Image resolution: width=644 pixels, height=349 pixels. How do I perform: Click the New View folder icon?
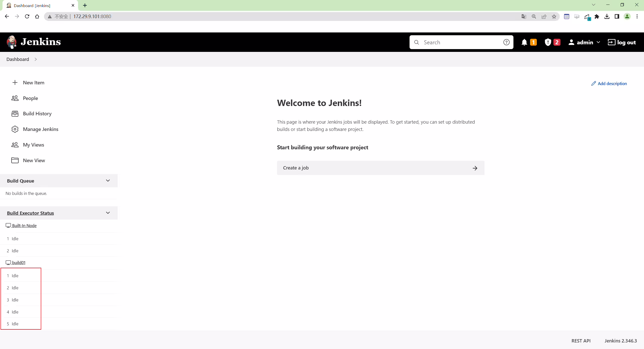(15, 160)
